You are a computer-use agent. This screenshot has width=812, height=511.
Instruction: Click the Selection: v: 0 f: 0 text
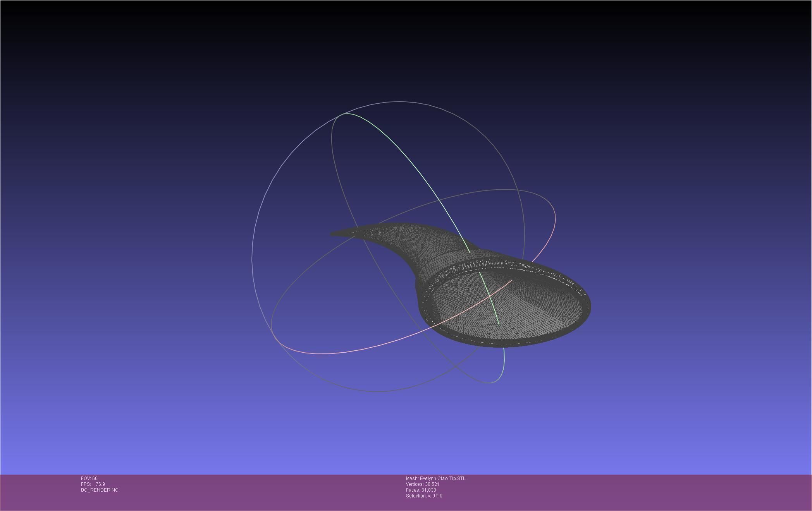[x=424, y=496]
